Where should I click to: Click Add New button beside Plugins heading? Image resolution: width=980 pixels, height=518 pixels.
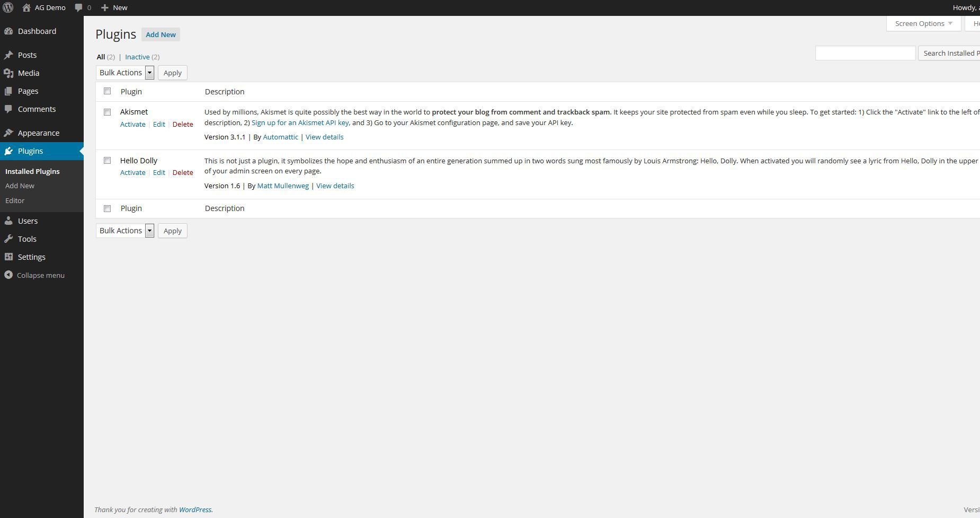161,34
